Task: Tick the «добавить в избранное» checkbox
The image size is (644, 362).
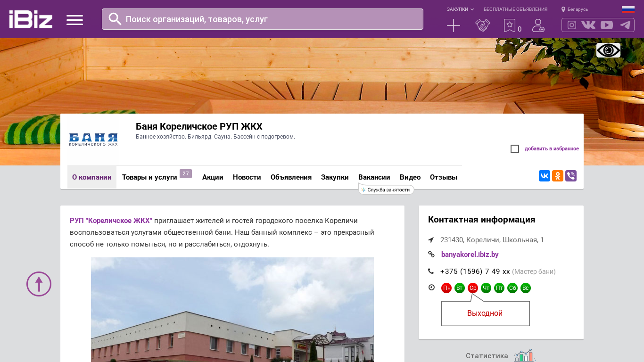Action: [515, 149]
